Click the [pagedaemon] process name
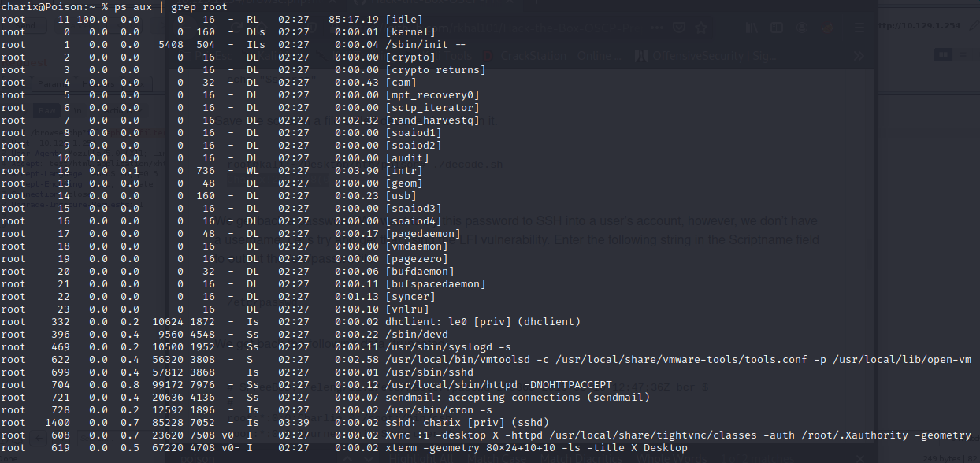The image size is (980, 463). point(423,234)
